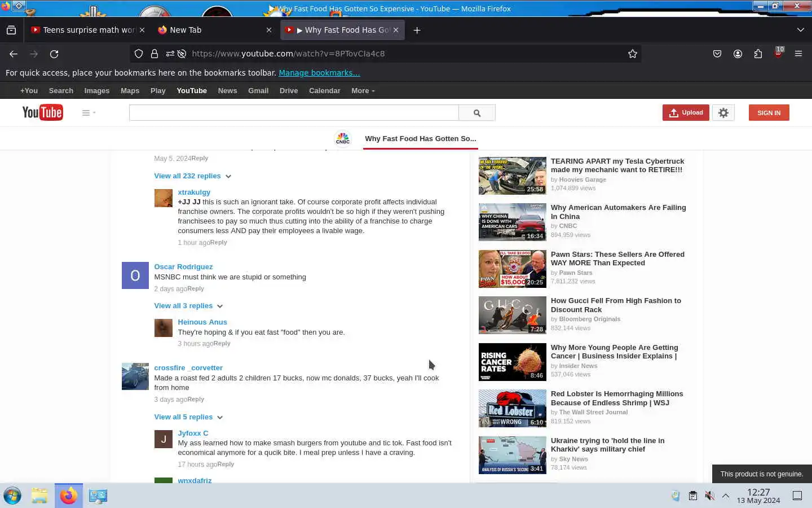Click the Why Fast Food Has Gotten So... title

pos(421,139)
